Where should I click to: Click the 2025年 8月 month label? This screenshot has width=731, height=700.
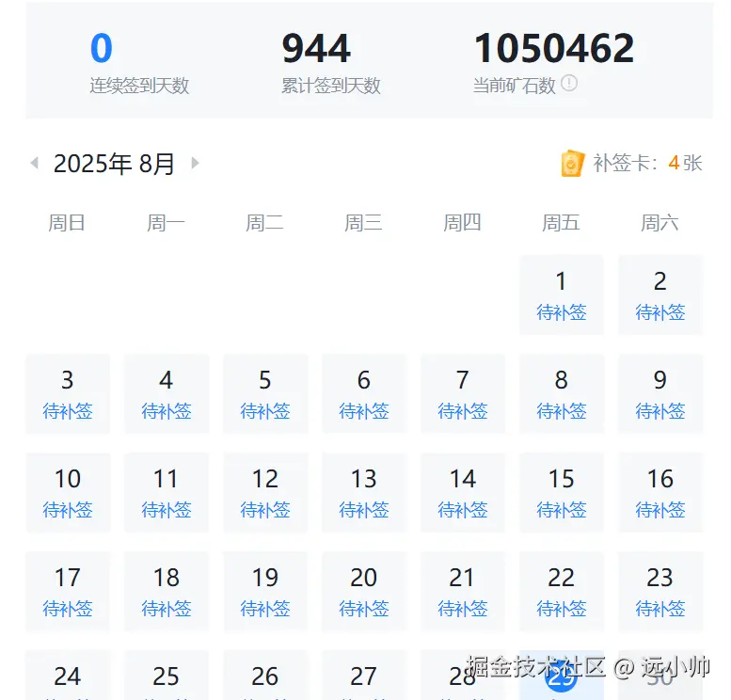114,164
